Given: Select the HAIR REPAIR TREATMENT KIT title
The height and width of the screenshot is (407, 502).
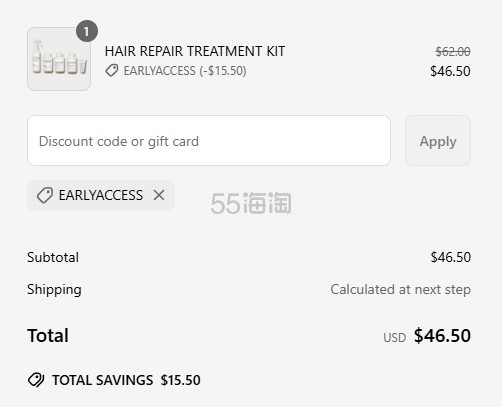Looking at the screenshot, I should click(x=195, y=51).
